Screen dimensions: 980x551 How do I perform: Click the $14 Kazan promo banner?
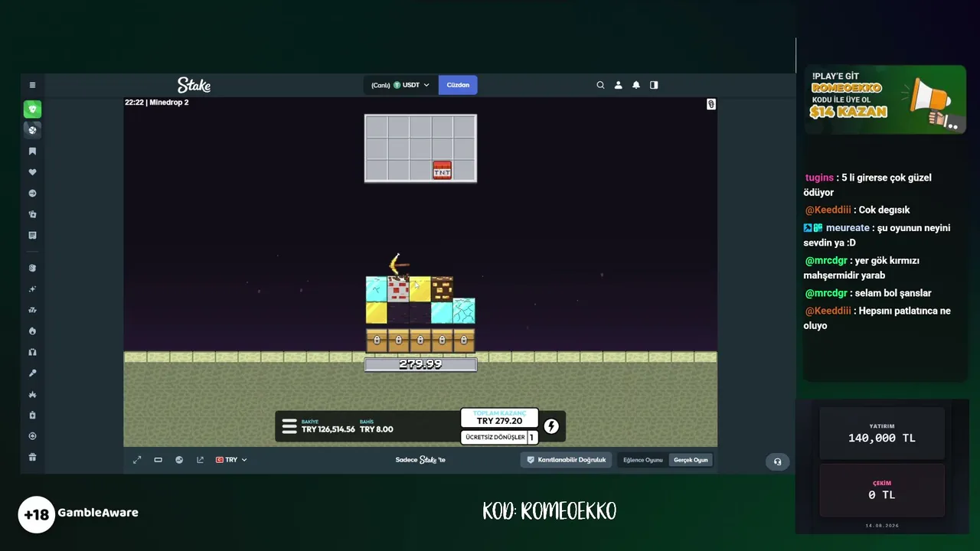click(x=885, y=99)
